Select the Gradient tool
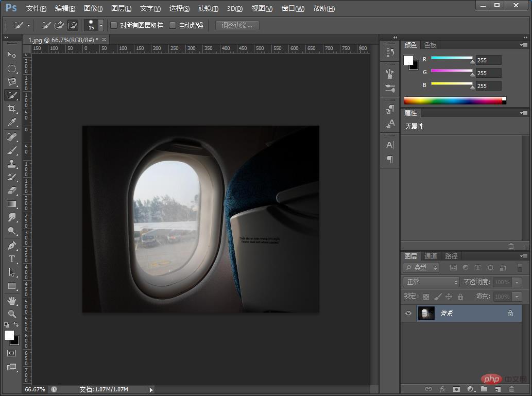Viewport: 532px width, 396px height. (x=12, y=204)
